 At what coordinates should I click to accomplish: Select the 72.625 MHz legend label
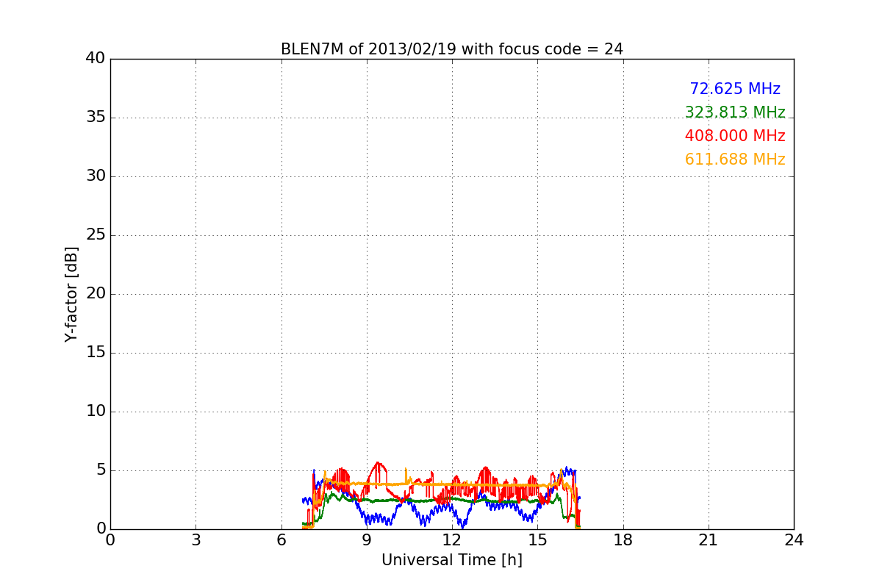(735, 89)
